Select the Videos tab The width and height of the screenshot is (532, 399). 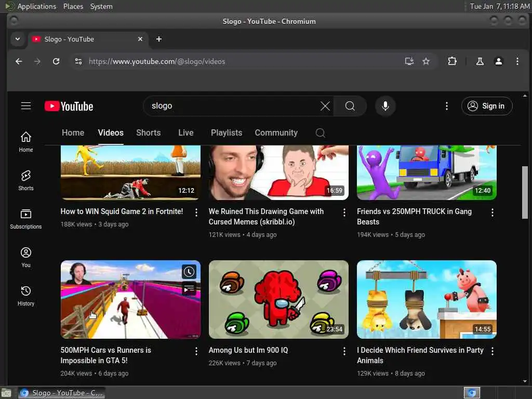pyautogui.click(x=111, y=132)
